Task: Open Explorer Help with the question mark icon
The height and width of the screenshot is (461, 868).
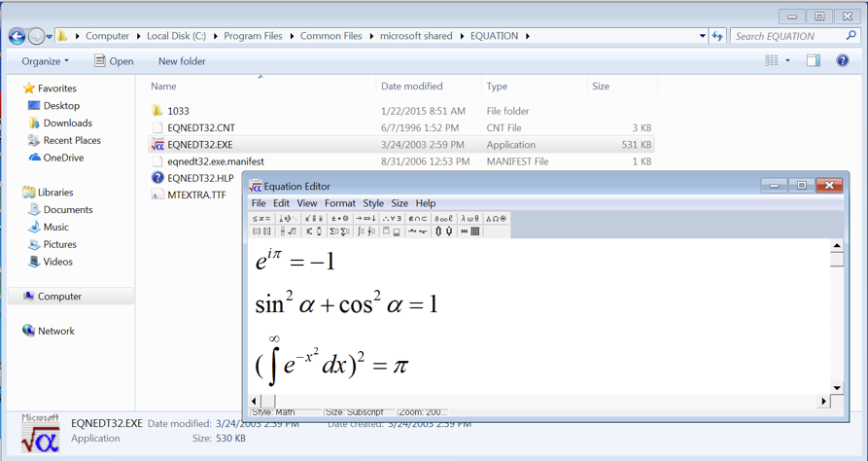Action: [x=843, y=60]
